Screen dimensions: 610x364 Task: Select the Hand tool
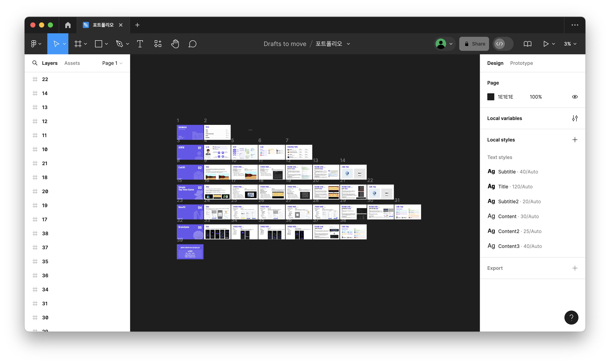click(175, 44)
